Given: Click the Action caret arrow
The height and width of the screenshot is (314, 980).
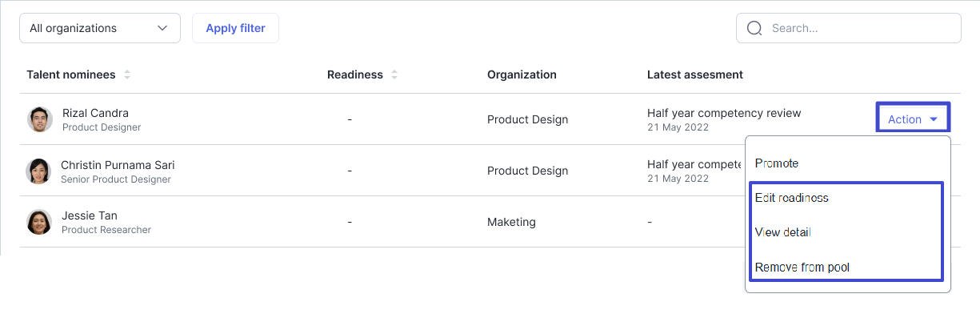Looking at the screenshot, I should point(934,119).
